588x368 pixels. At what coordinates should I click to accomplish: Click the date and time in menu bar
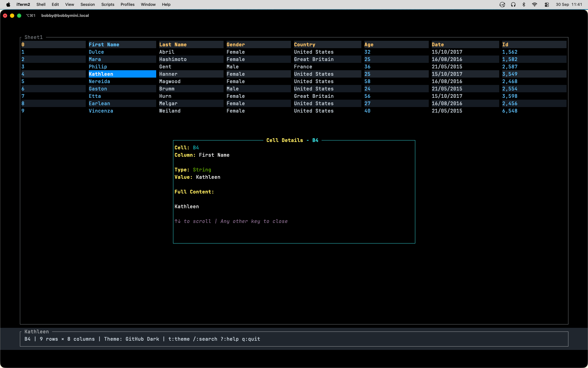[x=569, y=4]
